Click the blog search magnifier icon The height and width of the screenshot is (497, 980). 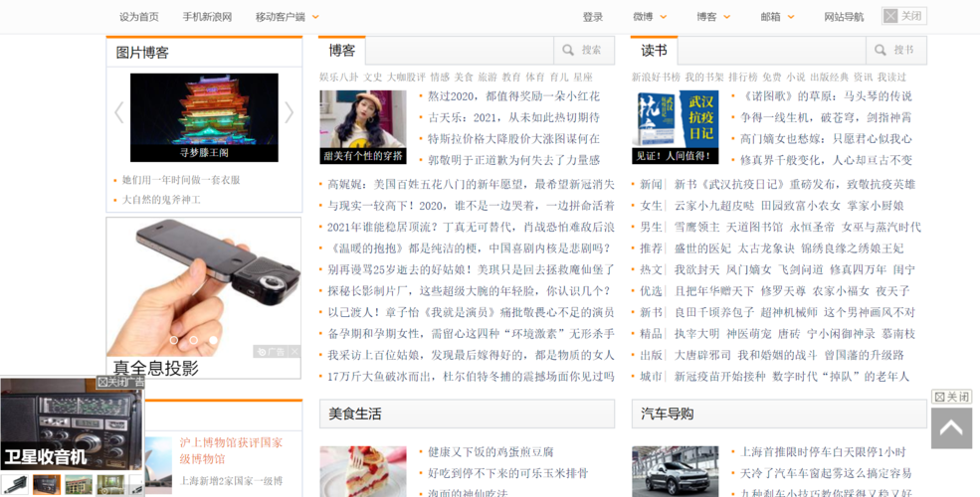568,50
